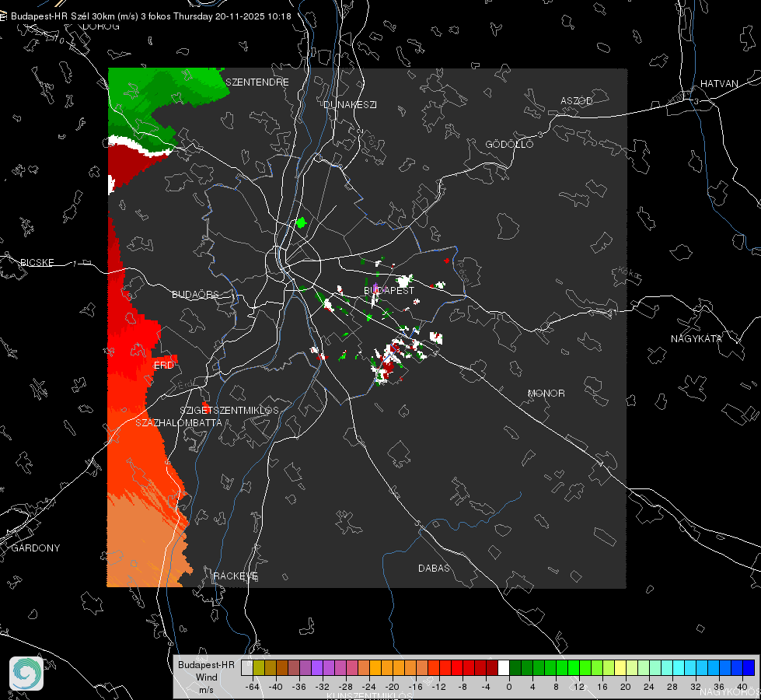Click the BICSKE city label

[x=37, y=262]
